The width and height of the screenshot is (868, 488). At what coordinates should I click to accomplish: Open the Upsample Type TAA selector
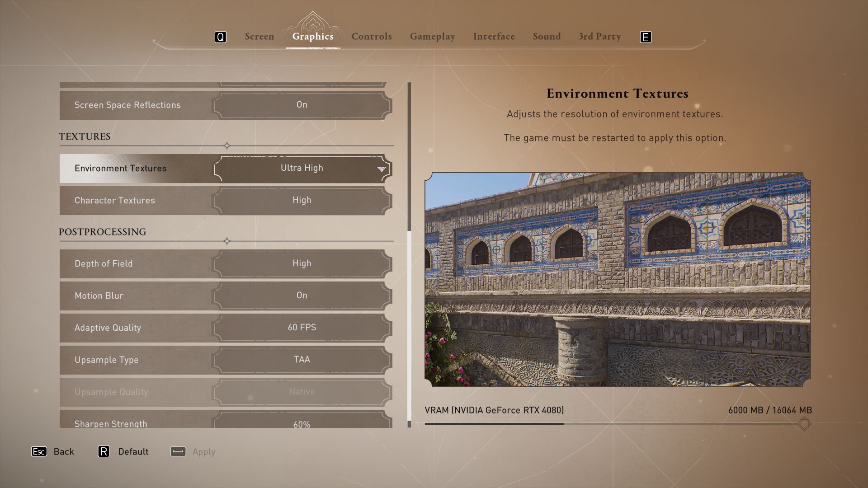[302, 360]
